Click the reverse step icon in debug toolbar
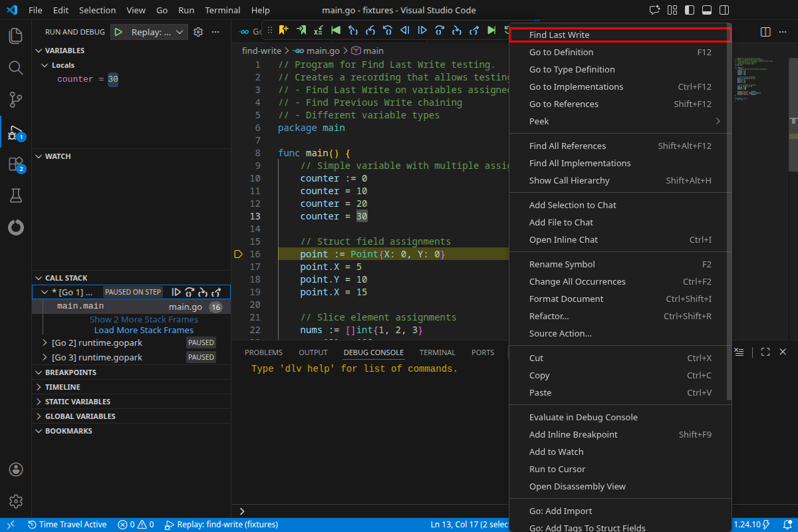The width and height of the screenshot is (798, 532). [406, 31]
